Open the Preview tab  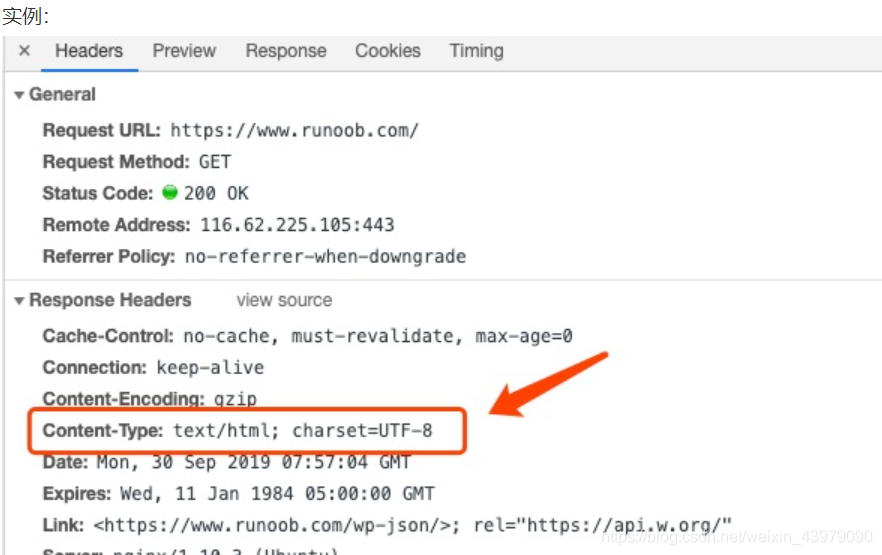tap(184, 51)
